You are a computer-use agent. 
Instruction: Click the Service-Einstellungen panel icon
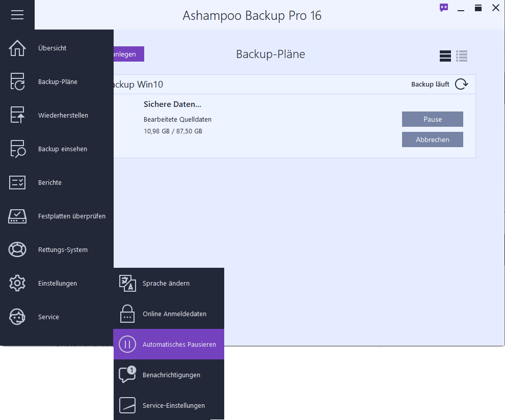[127, 405]
